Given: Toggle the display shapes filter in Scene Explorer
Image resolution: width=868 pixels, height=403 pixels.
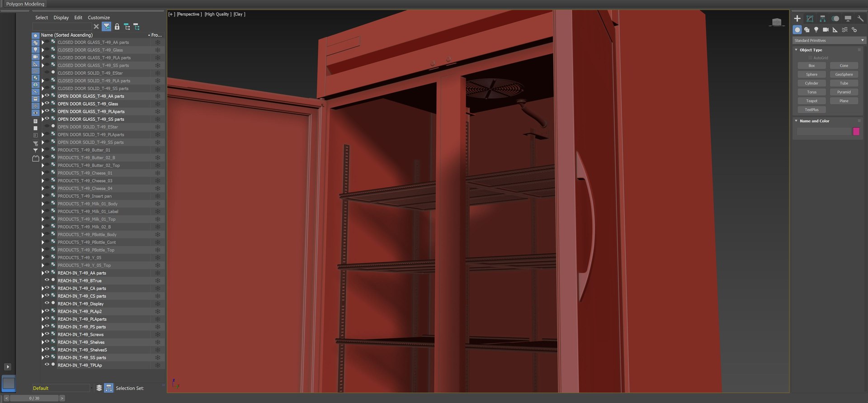Looking at the screenshot, I should [35, 43].
